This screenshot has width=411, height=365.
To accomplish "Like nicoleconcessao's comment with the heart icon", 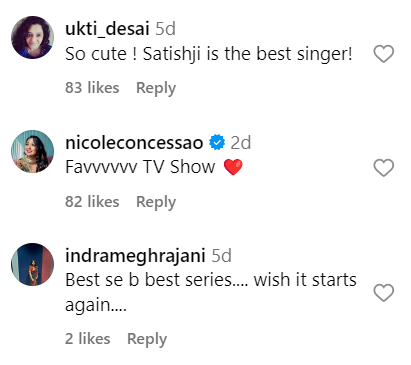I will (384, 168).
